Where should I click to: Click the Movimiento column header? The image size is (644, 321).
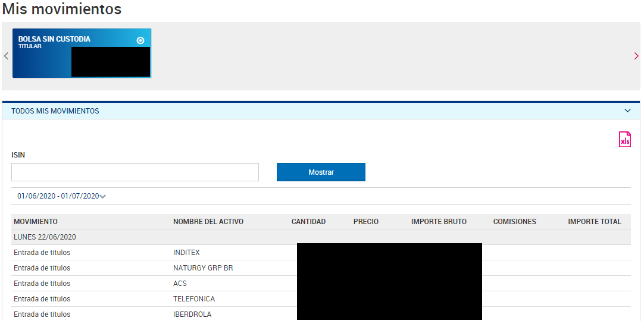(36, 222)
